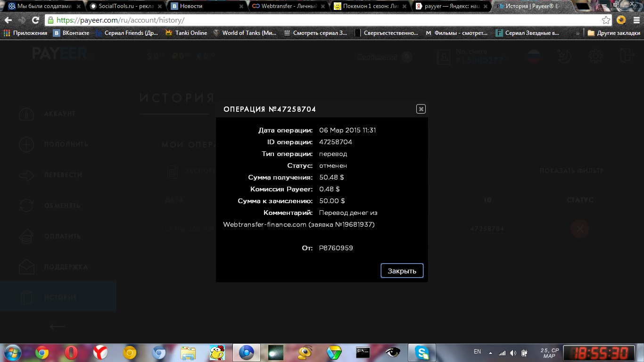Open История in Payeer sidebar
644x362 pixels.
(x=58, y=297)
